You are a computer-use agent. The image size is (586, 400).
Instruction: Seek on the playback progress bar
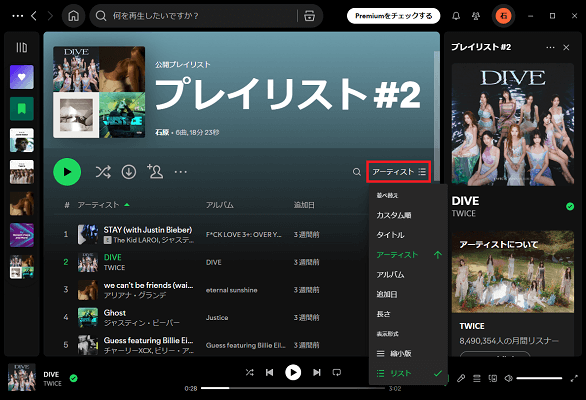point(293,388)
